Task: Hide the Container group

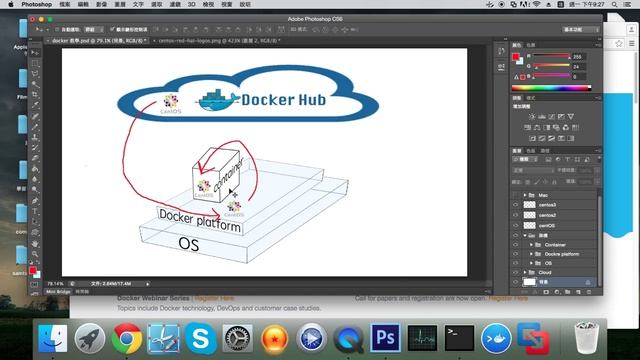Action: click(516, 245)
